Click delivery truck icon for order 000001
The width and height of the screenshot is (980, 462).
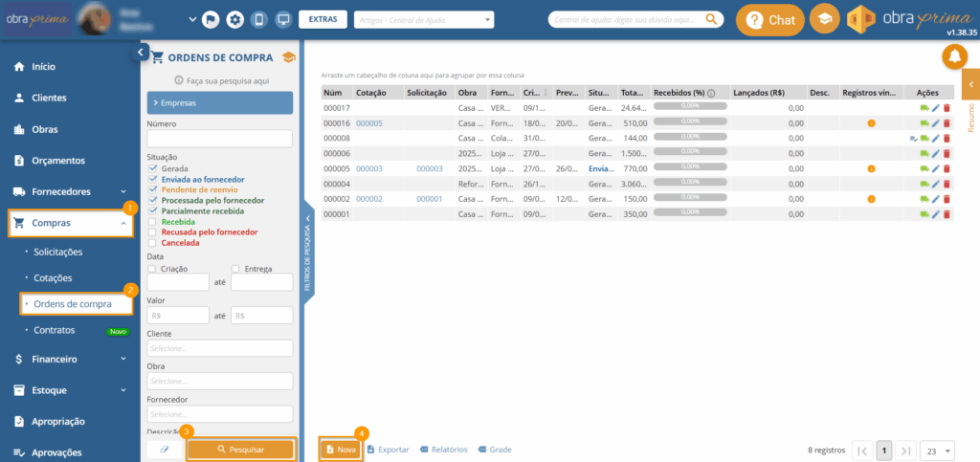[924, 214]
